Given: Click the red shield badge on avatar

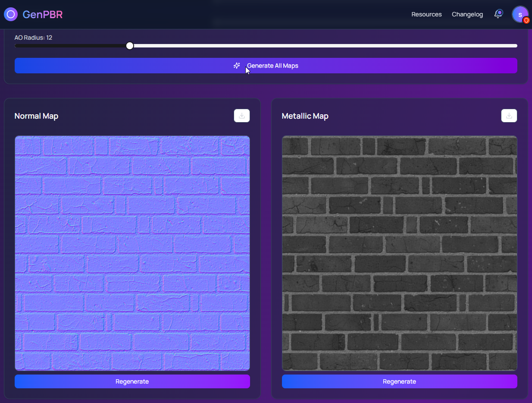Looking at the screenshot, I should pyautogui.click(x=526, y=20).
